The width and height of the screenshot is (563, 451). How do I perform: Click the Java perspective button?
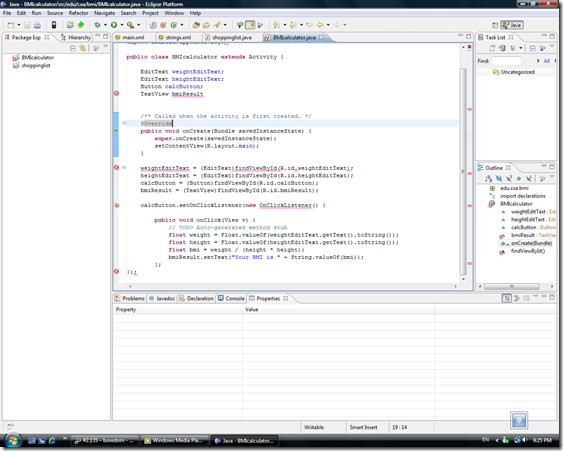(512, 25)
